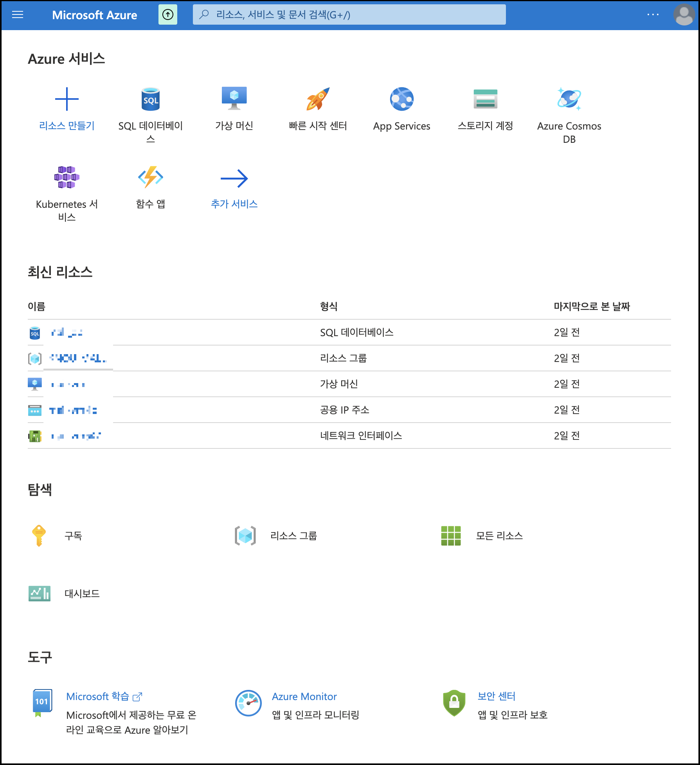Click the 마지막으로 본 날짜 column header

(592, 306)
